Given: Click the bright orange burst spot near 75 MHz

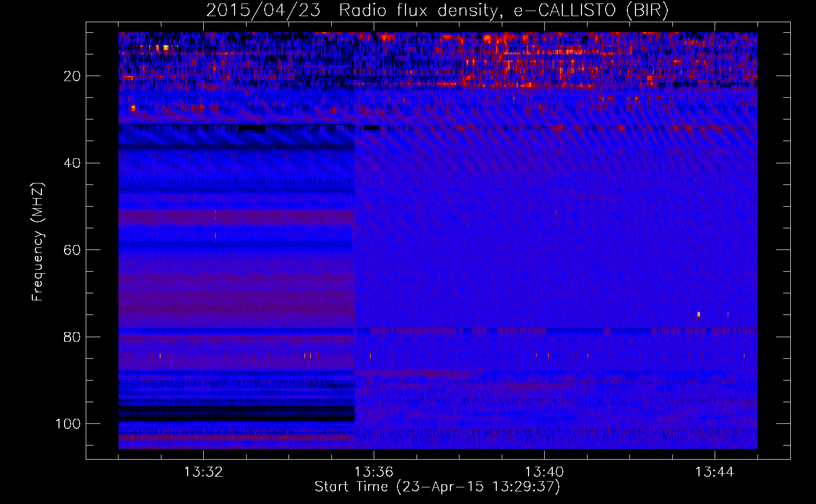Looking at the screenshot, I should click(698, 314).
